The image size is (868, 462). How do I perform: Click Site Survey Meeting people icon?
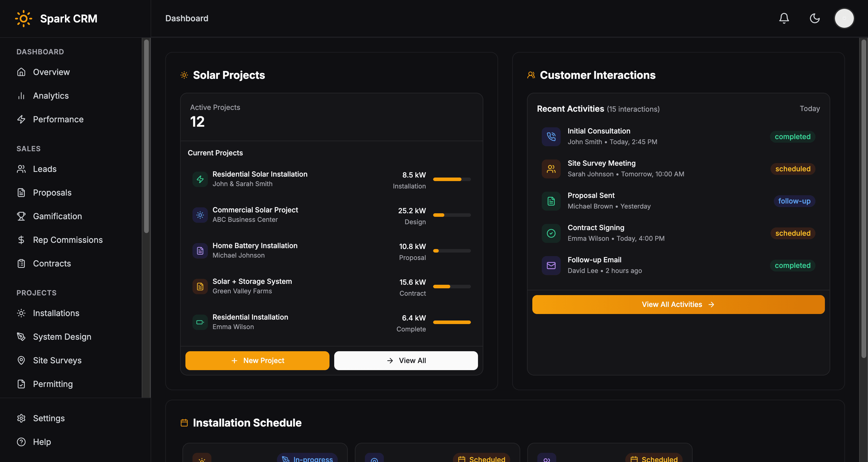click(551, 169)
